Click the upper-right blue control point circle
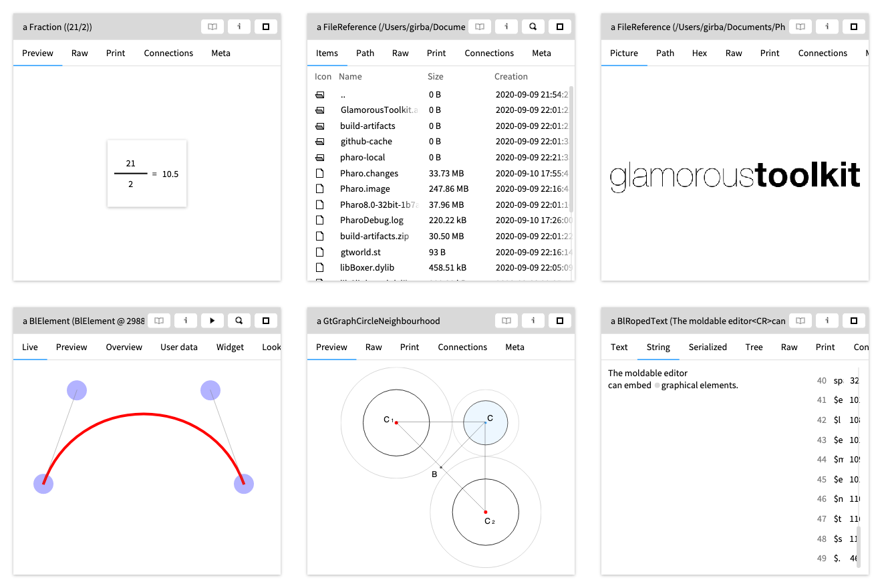 pos(210,390)
